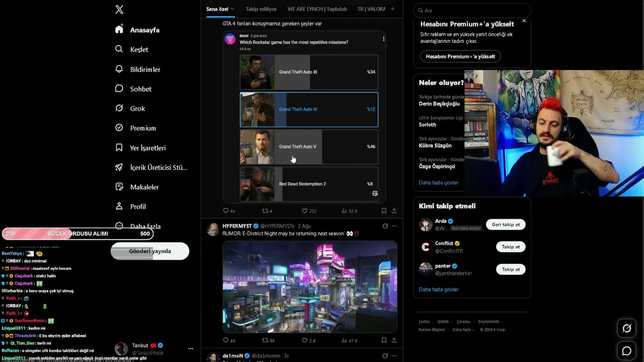Image resolution: width=644 pixels, height=362 pixels.
Task: Click Geri takip et for Arda
Action: [506, 225]
